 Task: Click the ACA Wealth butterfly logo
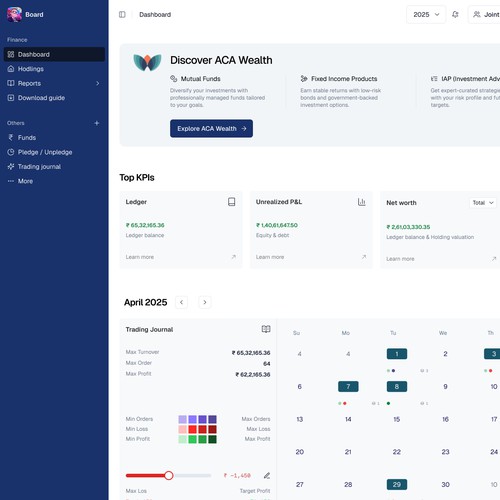pos(147,62)
